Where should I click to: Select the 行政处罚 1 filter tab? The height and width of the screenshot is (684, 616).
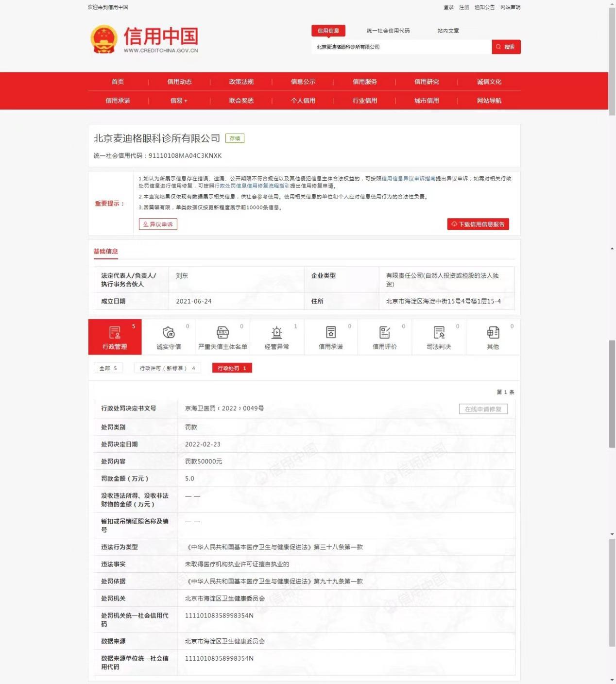(x=232, y=368)
